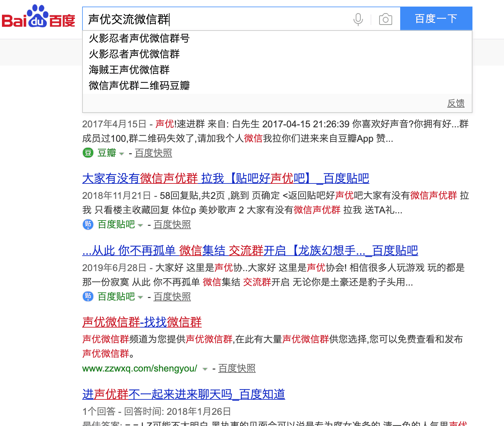Expand arrow beside 百度贴吧 under 好声优吧 result
Image resolution: width=504 pixels, height=426 pixels.
tap(140, 225)
